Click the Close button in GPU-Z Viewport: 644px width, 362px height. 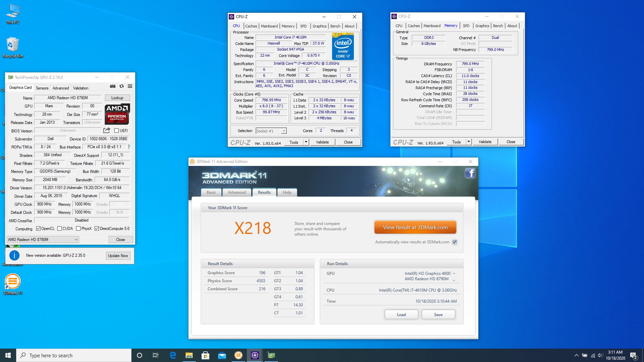click(120, 240)
